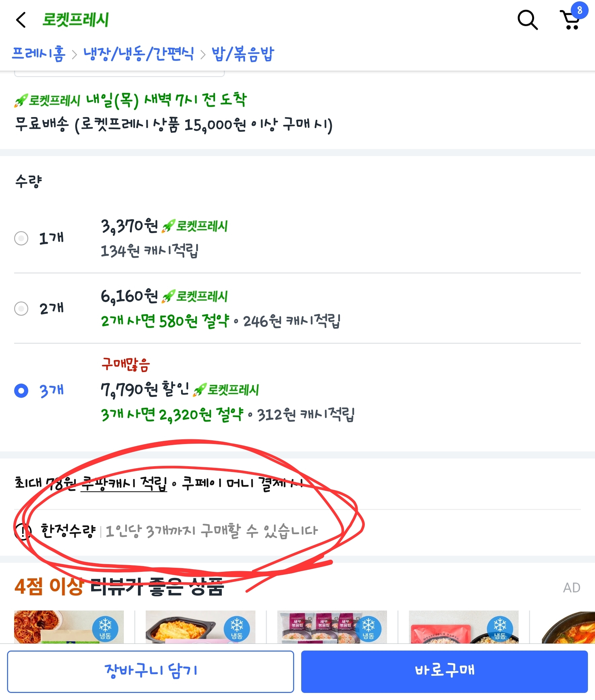This screenshot has height=700, width=595.
Task: Go to 프레시홈 breadcrumb
Action: point(38,53)
